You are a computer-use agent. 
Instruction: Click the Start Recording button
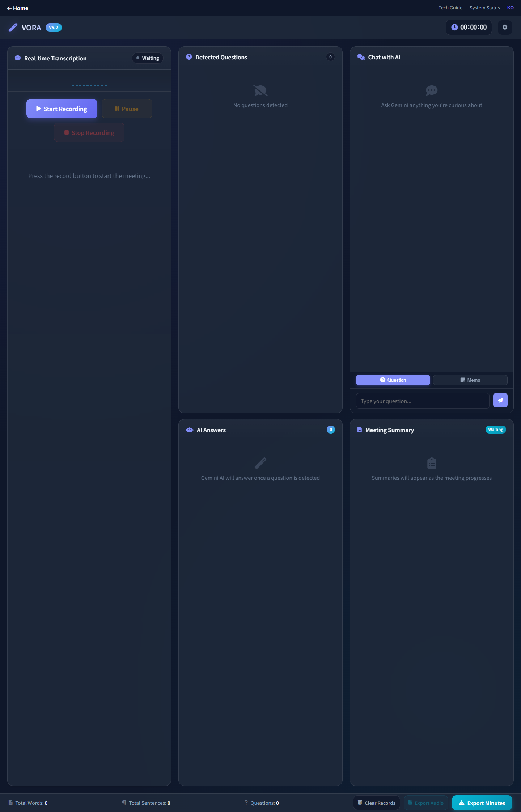pyautogui.click(x=62, y=109)
